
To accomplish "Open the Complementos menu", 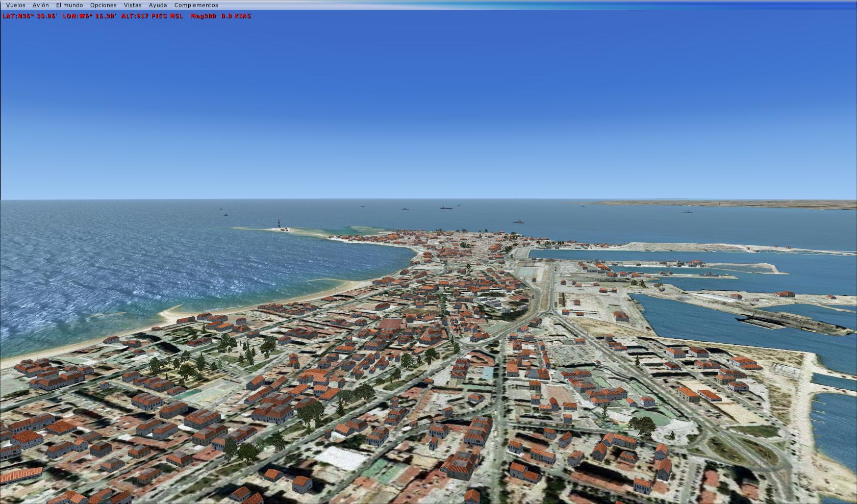I will (x=196, y=5).
